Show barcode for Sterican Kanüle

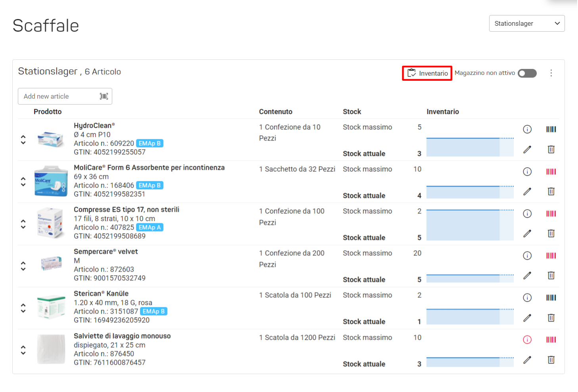551,297
